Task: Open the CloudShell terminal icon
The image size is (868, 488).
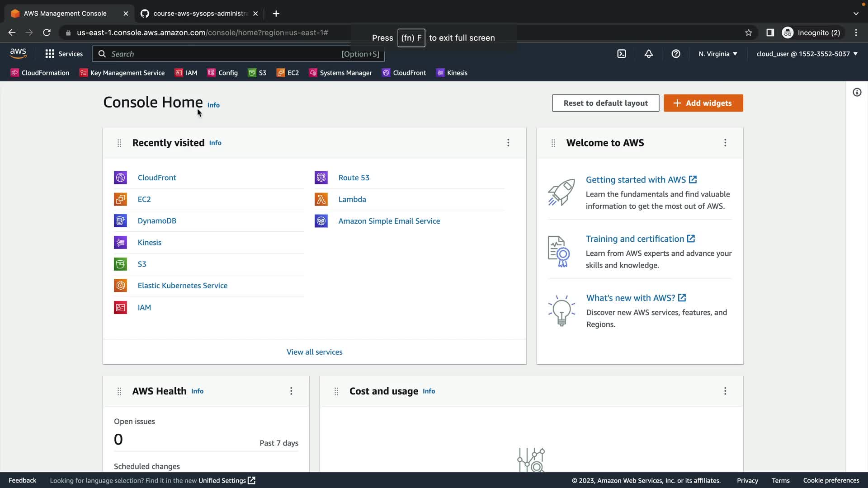Action: click(622, 54)
